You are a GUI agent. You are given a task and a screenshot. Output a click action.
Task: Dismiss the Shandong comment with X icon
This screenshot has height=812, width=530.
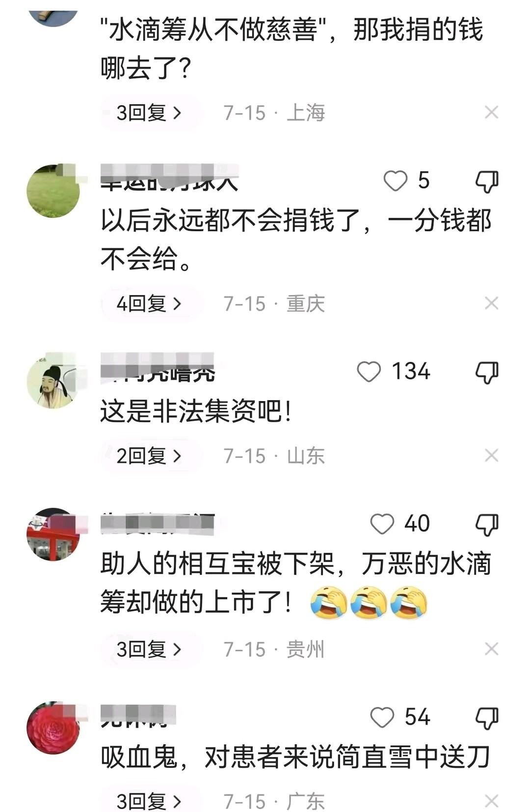491,456
